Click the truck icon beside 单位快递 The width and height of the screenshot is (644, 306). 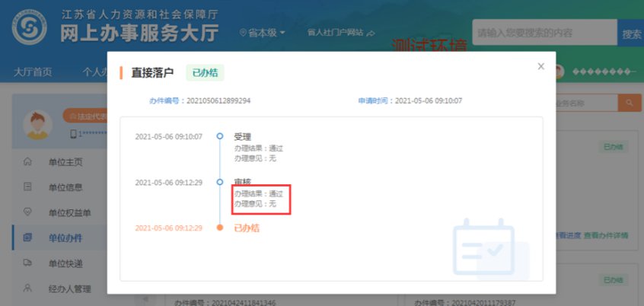click(x=27, y=263)
